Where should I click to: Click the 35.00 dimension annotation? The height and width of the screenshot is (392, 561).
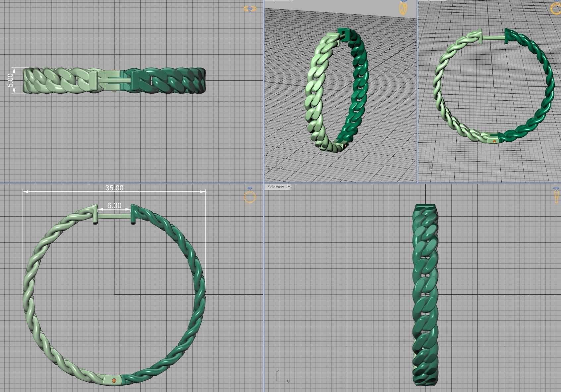(x=114, y=188)
